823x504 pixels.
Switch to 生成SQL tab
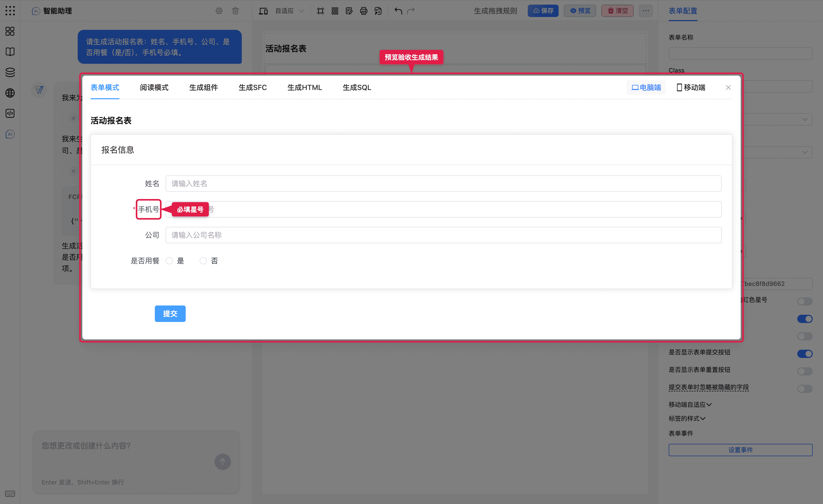click(357, 87)
